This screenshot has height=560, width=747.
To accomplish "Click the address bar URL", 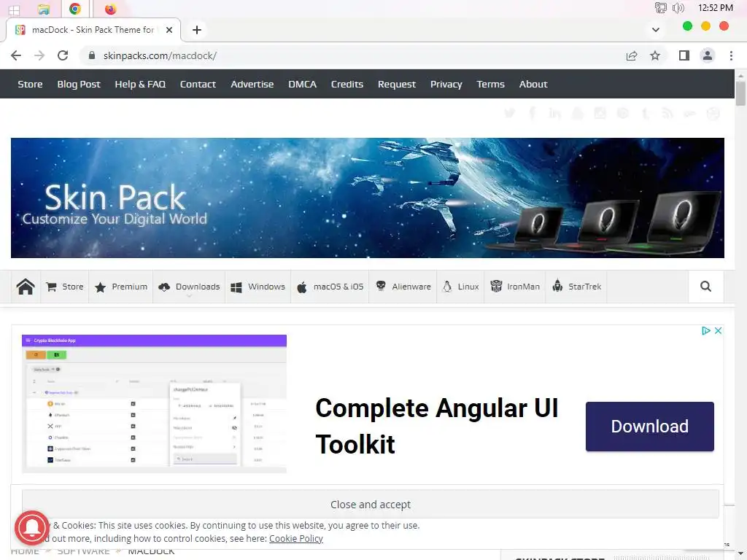I will pos(160,55).
